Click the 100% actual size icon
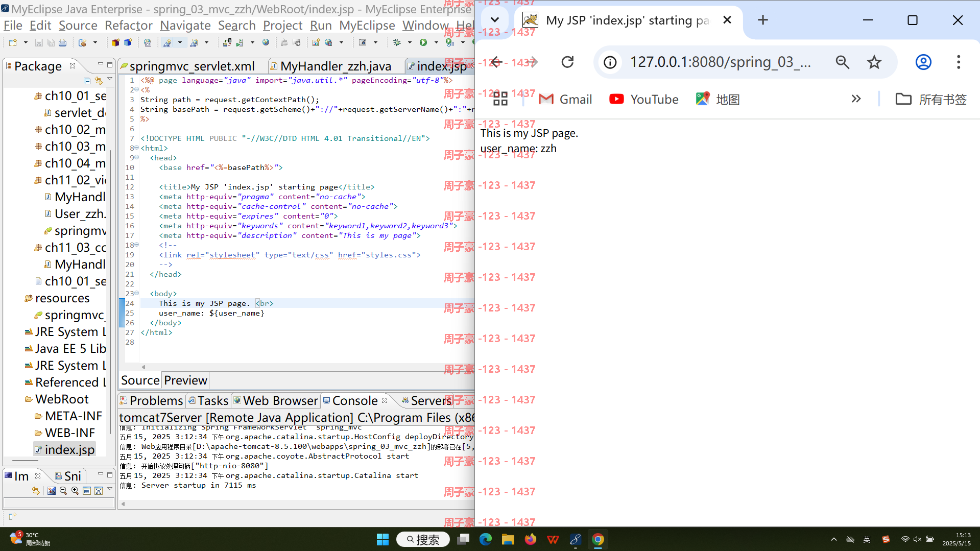This screenshot has height=551, width=980. (87, 491)
